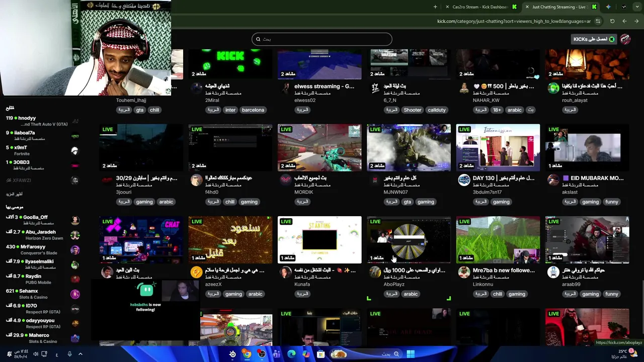Open Microsoft Edge from the taskbar
644x362 pixels.
click(291, 354)
